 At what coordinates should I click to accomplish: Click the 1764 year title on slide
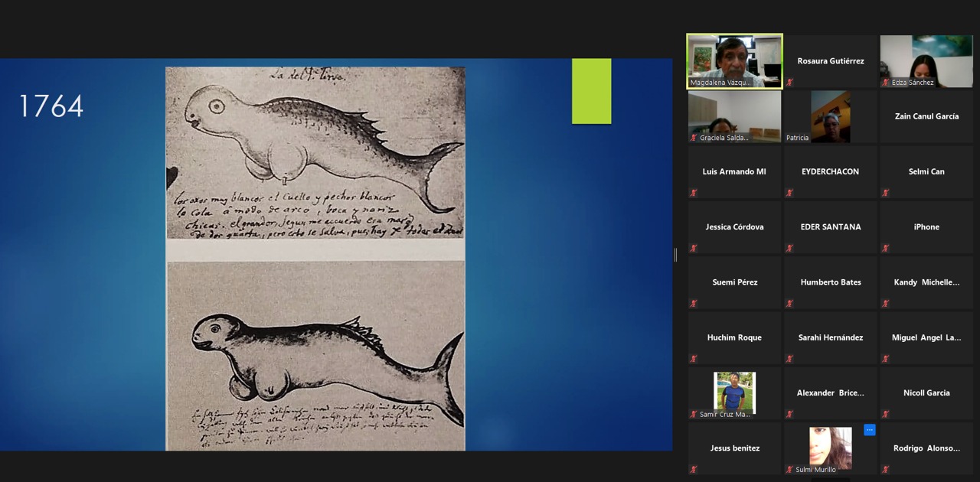pyautogui.click(x=51, y=106)
